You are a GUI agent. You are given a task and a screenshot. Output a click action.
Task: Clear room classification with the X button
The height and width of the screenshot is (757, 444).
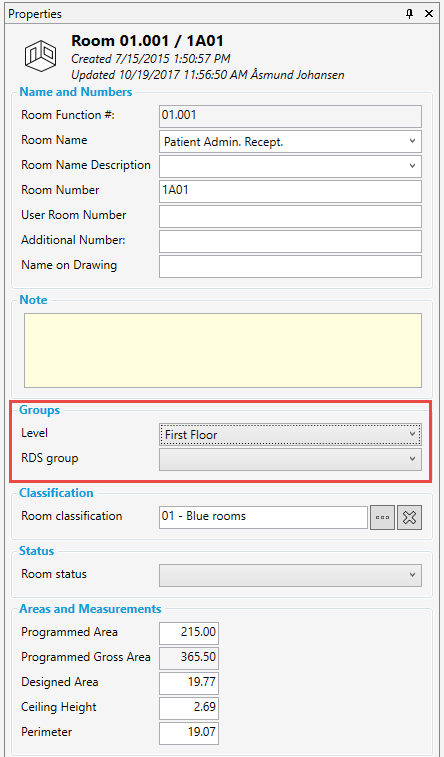click(409, 518)
